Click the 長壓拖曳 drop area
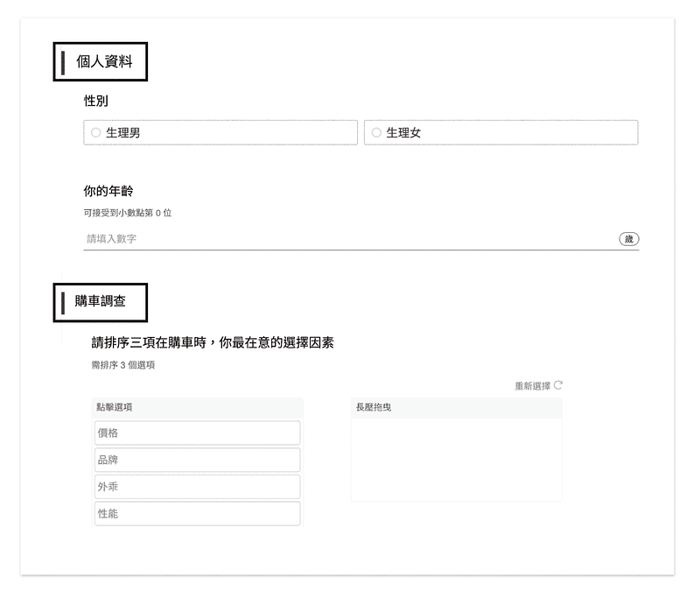The image size is (700, 605). [456, 460]
